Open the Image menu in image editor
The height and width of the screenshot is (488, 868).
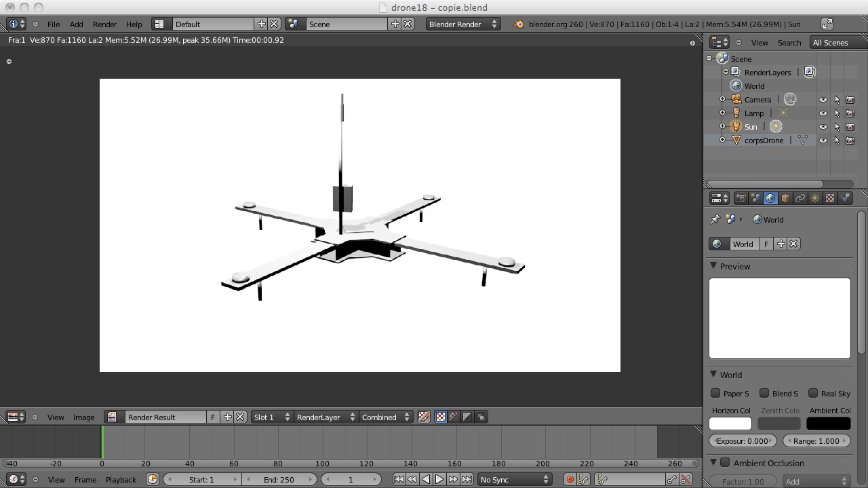point(84,417)
